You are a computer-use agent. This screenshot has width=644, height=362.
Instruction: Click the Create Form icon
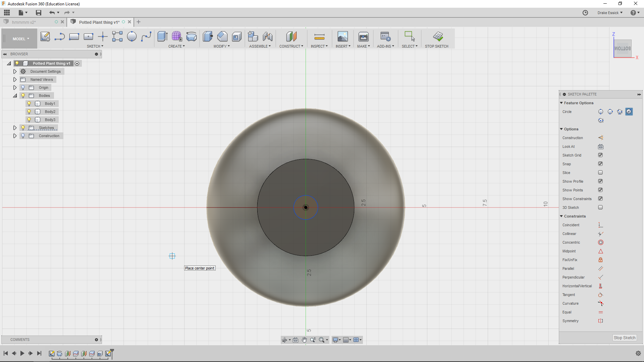click(x=177, y=37)
